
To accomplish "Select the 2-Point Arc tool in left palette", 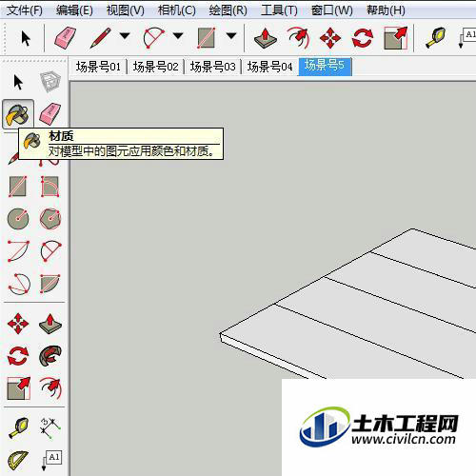I will pos(50,250).
